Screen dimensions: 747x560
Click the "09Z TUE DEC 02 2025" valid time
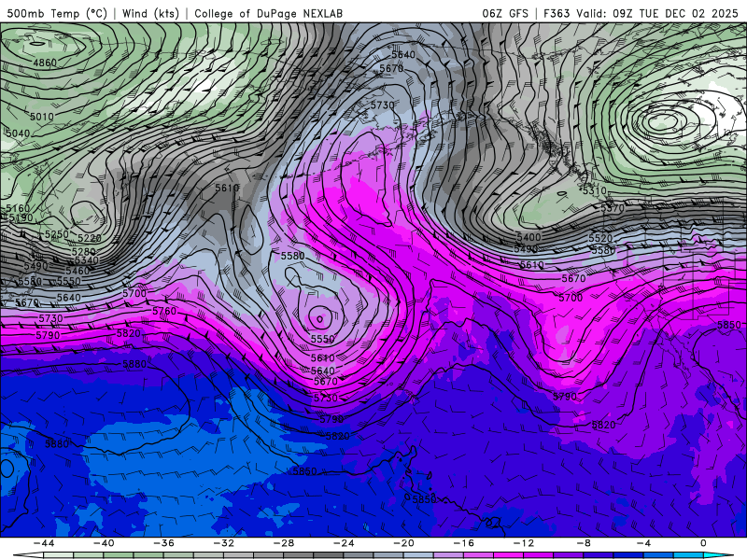point(675,13)
